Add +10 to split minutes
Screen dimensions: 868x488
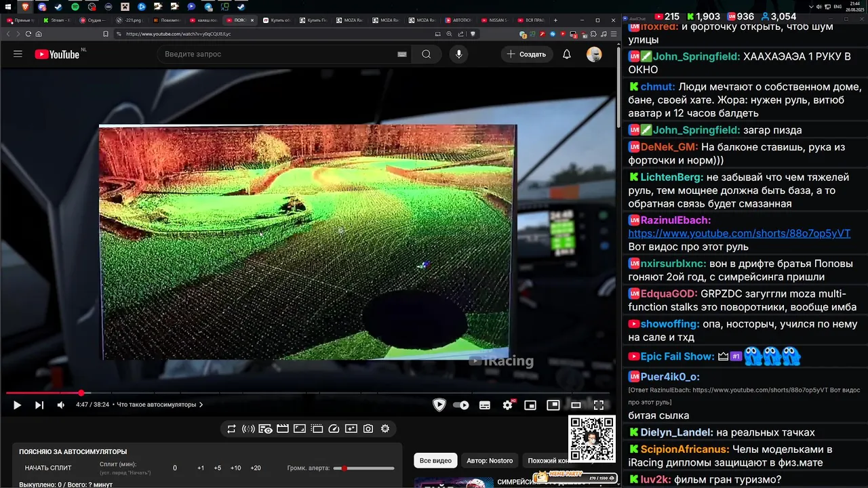pyautogui.click(x=235, y=468)
